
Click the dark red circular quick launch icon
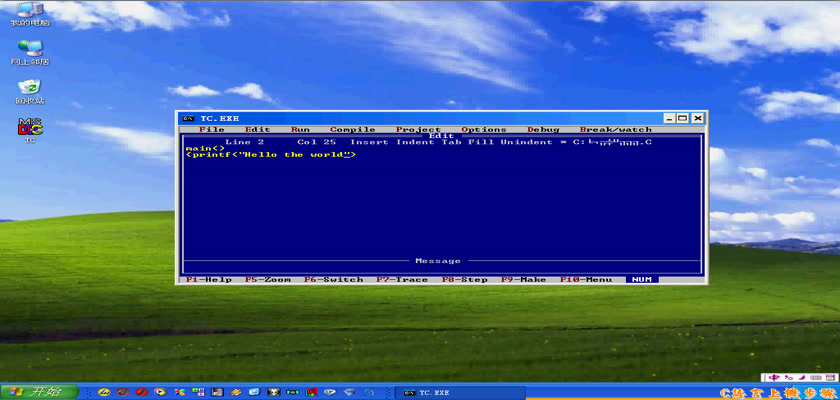pos(123,393)
